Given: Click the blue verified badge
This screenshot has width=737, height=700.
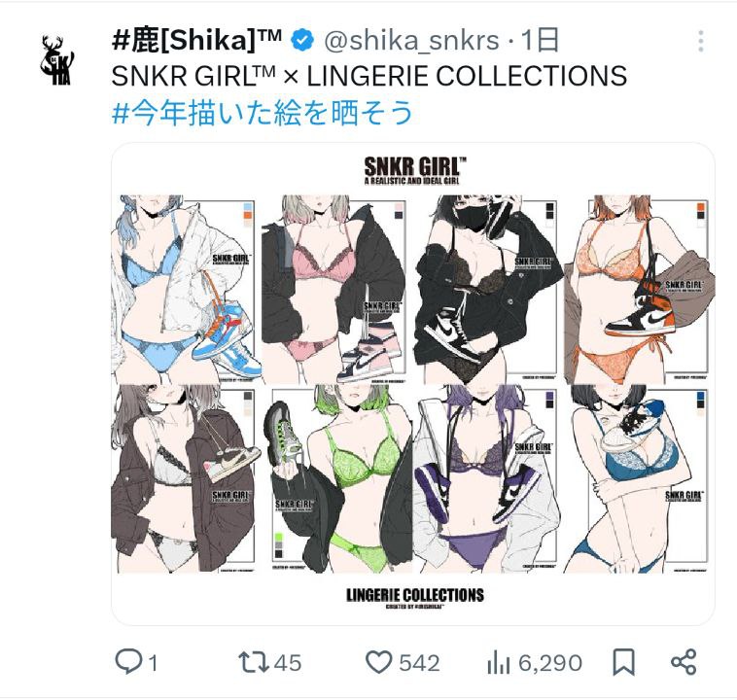Looking at the screenshot, I should 302,40.
